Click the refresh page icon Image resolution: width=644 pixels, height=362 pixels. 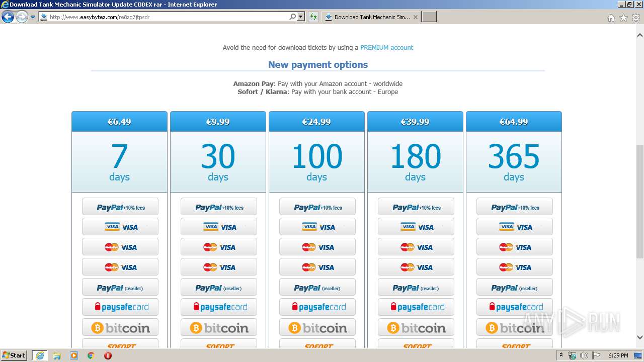click(313, 17)
